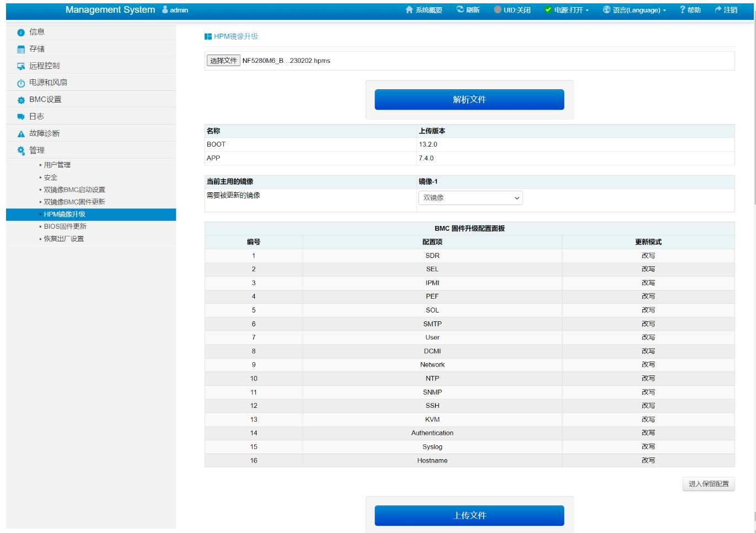
Task: Click the info icon beside 信息
Action: (21, 33)
